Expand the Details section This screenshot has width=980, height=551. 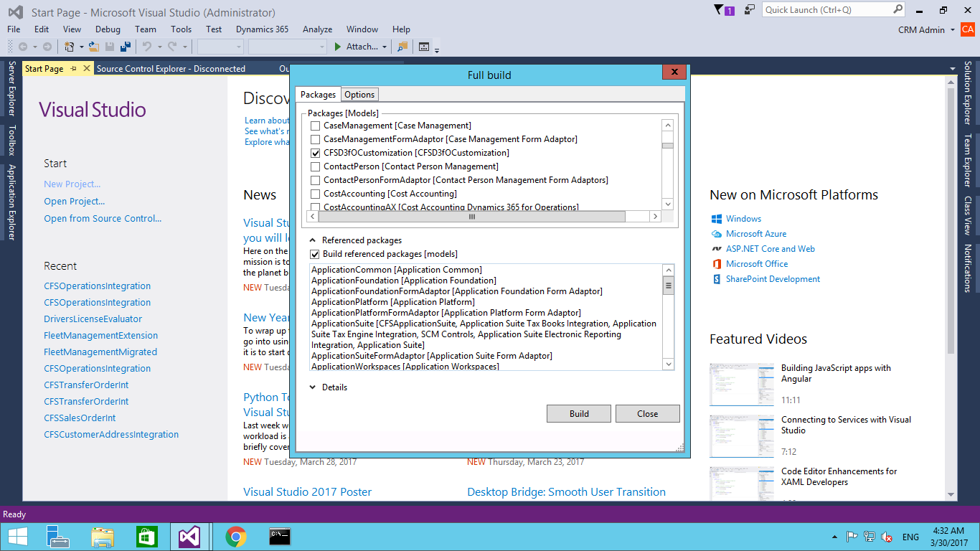coord(313,387)
